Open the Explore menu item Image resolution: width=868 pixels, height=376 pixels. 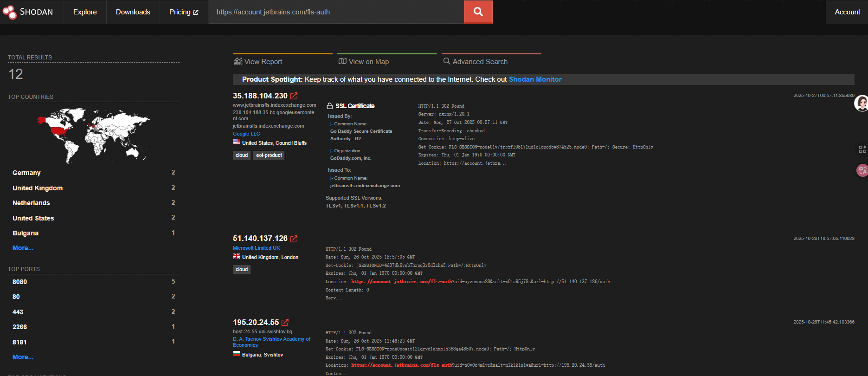click(85, 12)
